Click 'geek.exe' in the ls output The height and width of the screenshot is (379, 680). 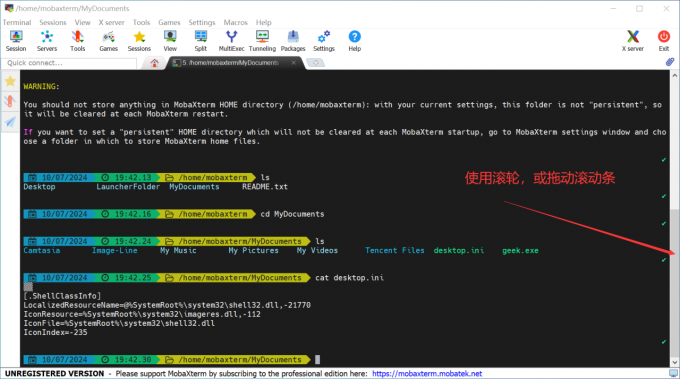pos(520,251)
